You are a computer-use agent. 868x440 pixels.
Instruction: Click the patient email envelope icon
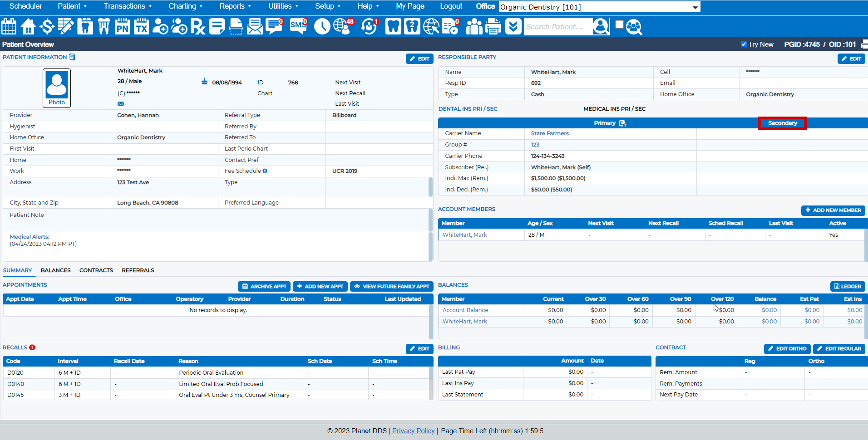coord(121,104)
